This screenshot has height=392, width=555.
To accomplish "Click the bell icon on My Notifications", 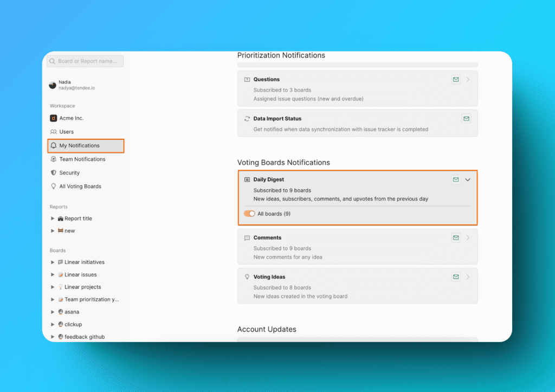I will point(53,145).
